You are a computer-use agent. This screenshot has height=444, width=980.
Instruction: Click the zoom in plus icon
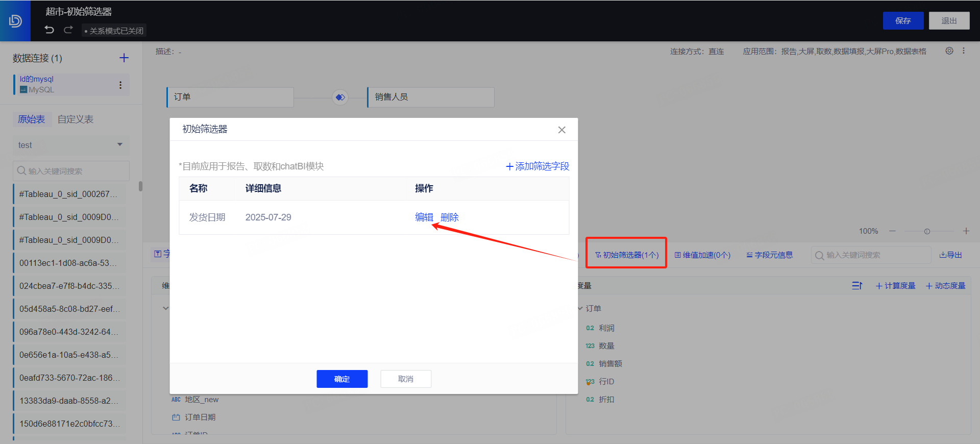click(x=966, y=231)
